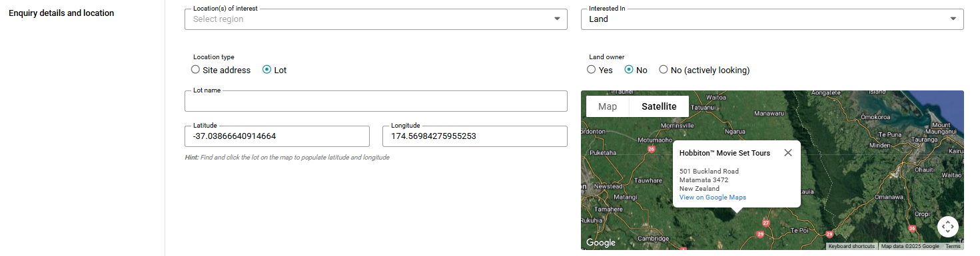980x256 pixels.
Task: Close the Hobbiton Movie Set Tours popup
Action: tap(788, 152)
